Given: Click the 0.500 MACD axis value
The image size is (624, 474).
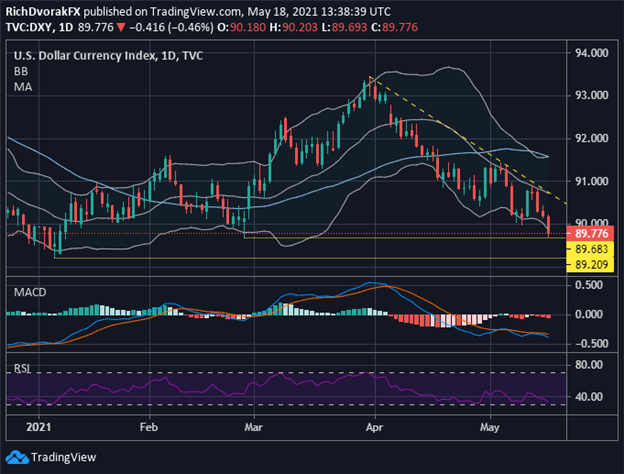Looking at the screenshot, I should 589,285.
